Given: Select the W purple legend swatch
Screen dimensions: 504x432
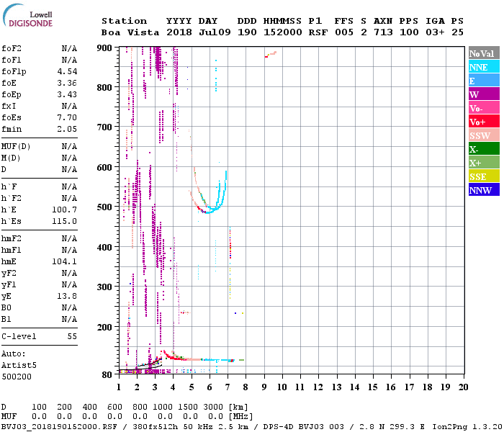Looking at the screenshot, I should coord(484,94).
